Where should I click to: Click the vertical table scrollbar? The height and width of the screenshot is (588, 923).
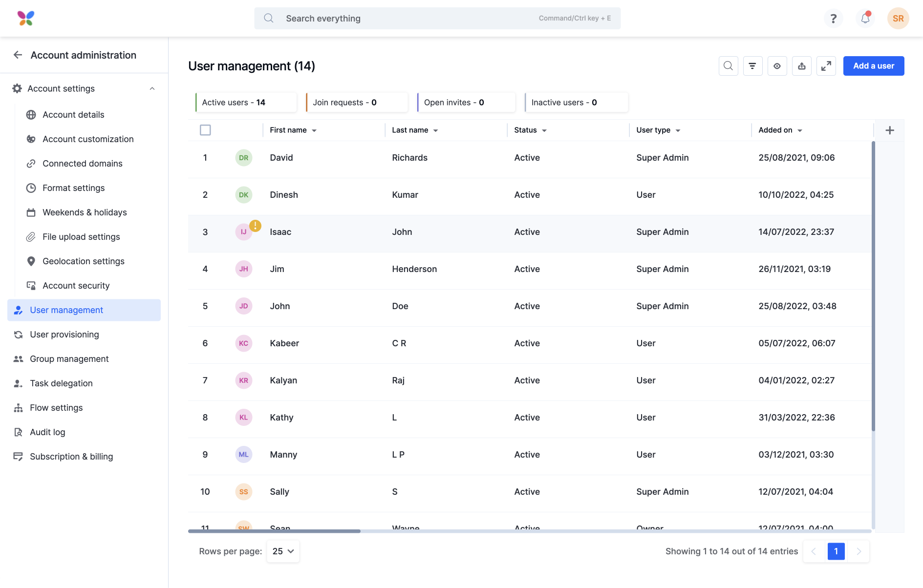click(x=873, y=286)
